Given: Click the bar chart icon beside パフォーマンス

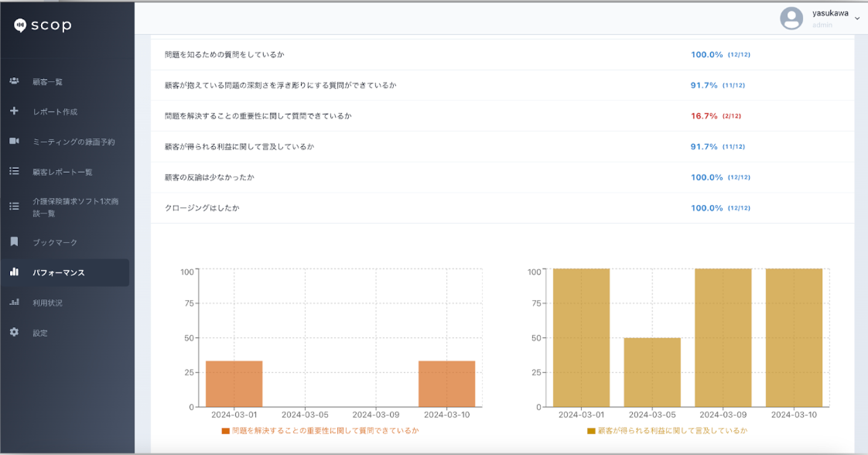Looking at the screenshot, I should click(14, 272).
